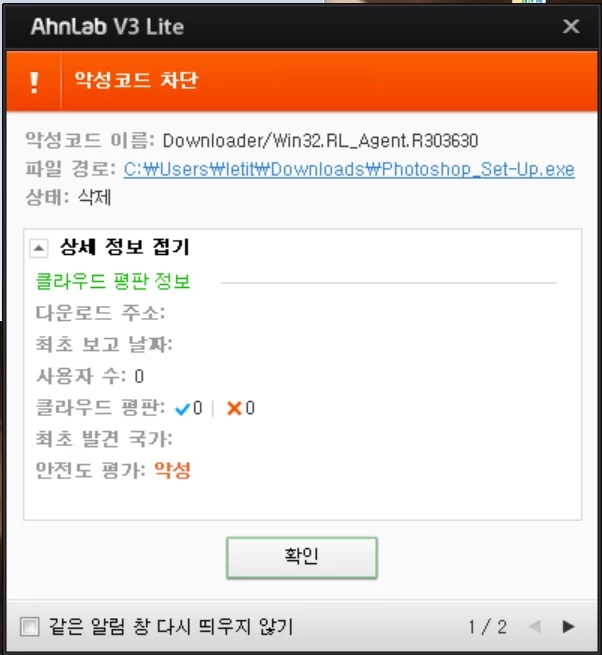
Task: Click the 클라우드 평판 정보 section heading
Action: pos(113,281)
